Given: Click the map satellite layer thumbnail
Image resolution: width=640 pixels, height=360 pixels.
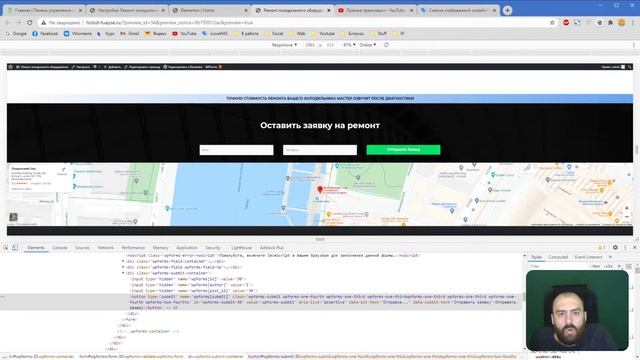Looking at the screenshot, I should point(13,217).
